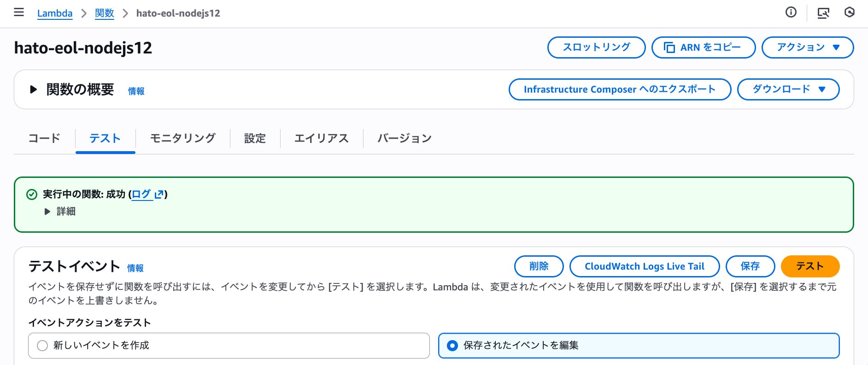This screenshot has height=365, width=868.
Task: Click the 削除 button for the test event
Action: (x=539, y=266)
